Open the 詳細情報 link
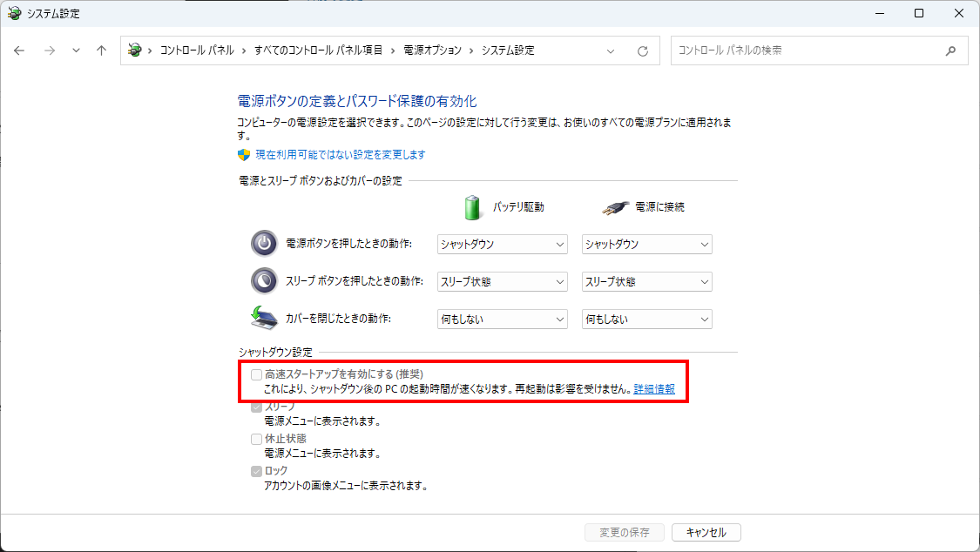Viewport: 980px width, 552px height. 654,389
